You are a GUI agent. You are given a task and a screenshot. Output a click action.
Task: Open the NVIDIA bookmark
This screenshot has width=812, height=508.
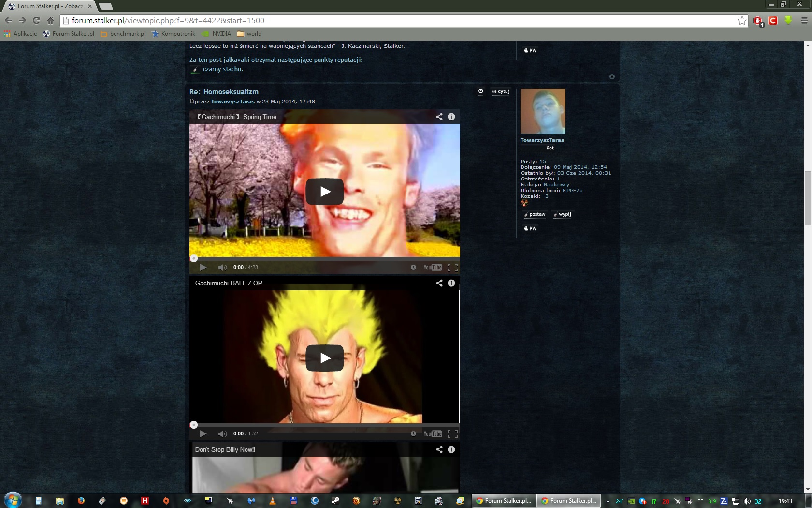coord(217,34)
